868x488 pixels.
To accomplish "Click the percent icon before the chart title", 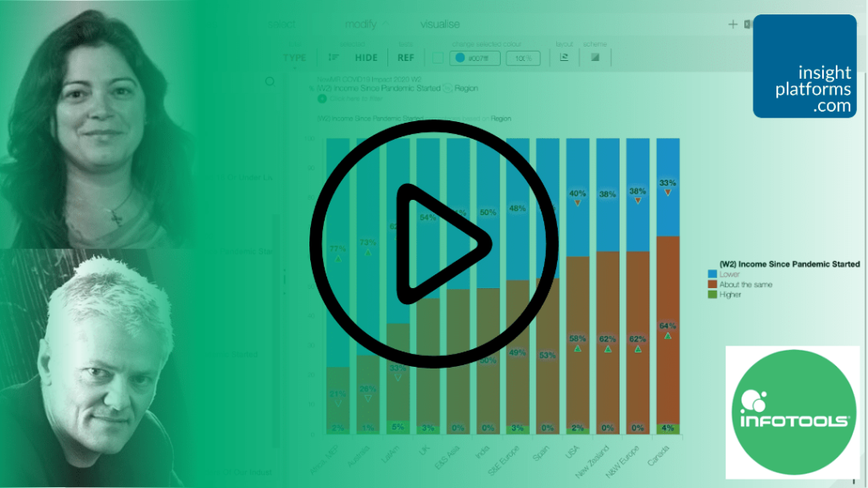I will (x=310, y=88).
